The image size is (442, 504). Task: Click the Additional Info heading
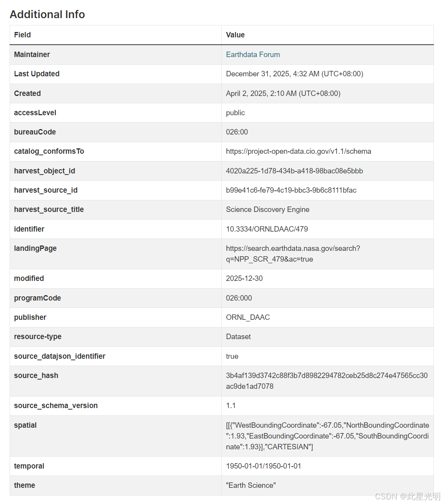tap(47, 14)
